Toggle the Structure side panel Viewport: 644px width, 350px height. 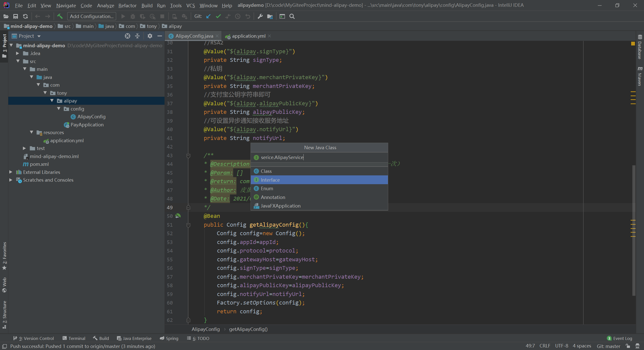4,314
